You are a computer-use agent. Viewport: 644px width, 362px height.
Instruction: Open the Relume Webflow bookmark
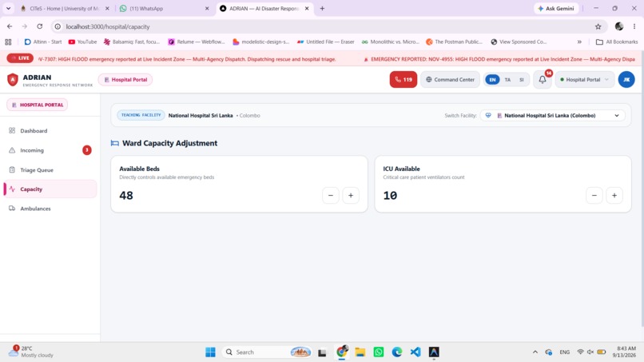click(x=197, y=42)
